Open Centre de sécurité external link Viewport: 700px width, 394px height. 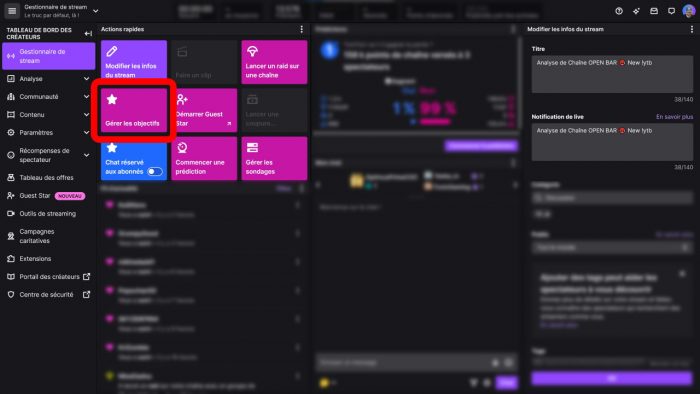49,294
